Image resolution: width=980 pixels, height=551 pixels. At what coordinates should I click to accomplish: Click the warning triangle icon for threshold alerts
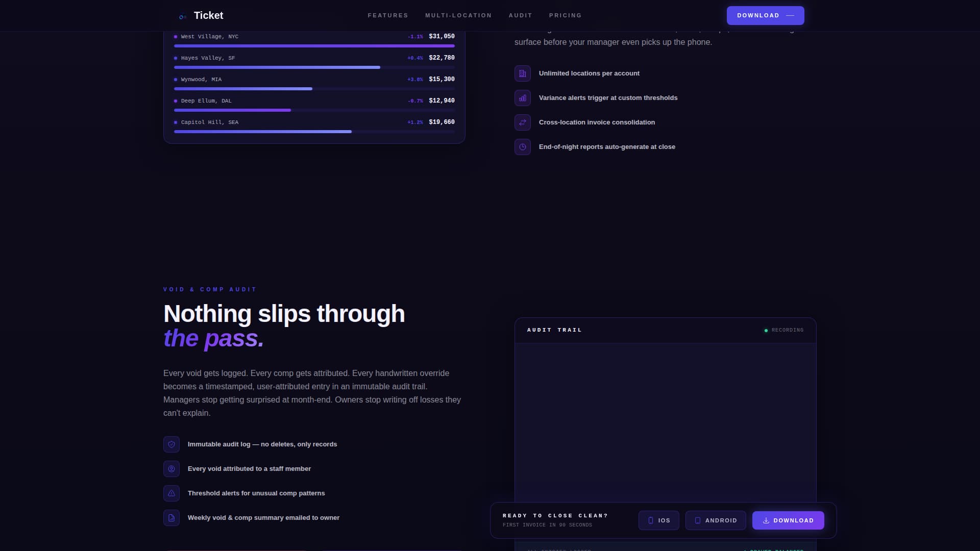coord(171,493)
